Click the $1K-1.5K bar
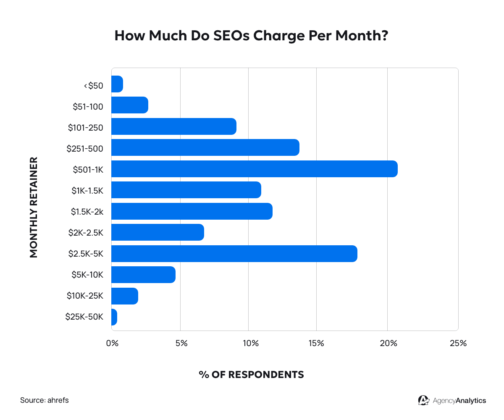The width and height of the screenshot is (504, 420). [186, 190]
